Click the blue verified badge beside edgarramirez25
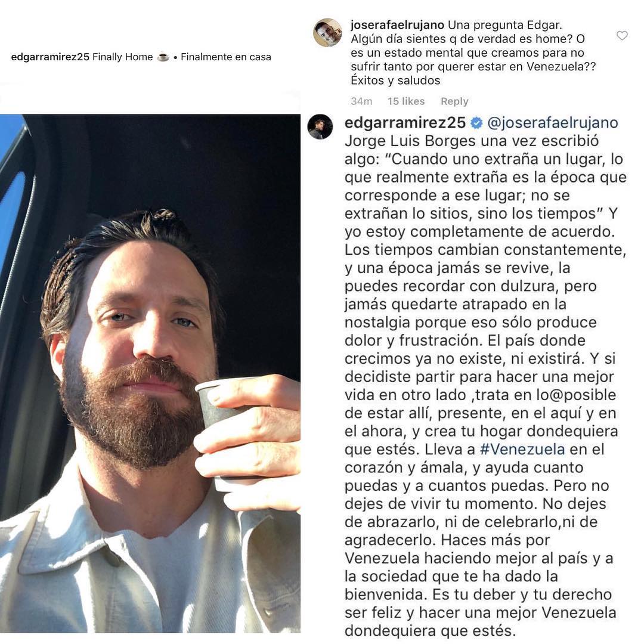 click(476, 123)
